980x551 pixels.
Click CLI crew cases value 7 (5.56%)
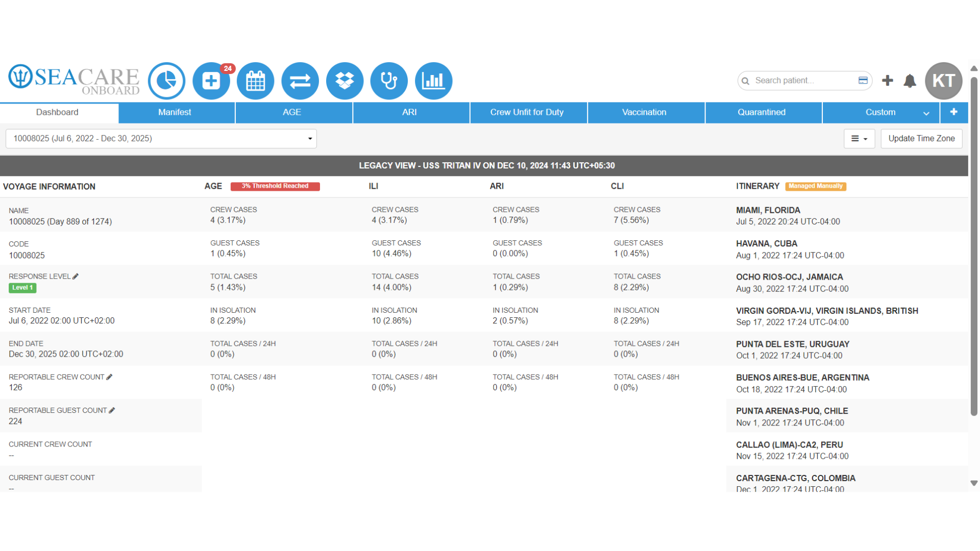tap(631, 220)
